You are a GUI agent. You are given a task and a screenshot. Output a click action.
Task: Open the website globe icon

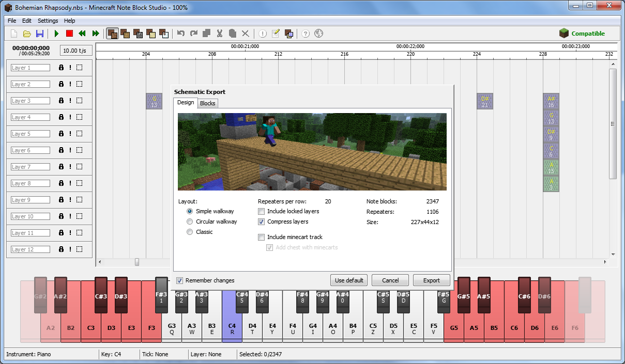318,34
